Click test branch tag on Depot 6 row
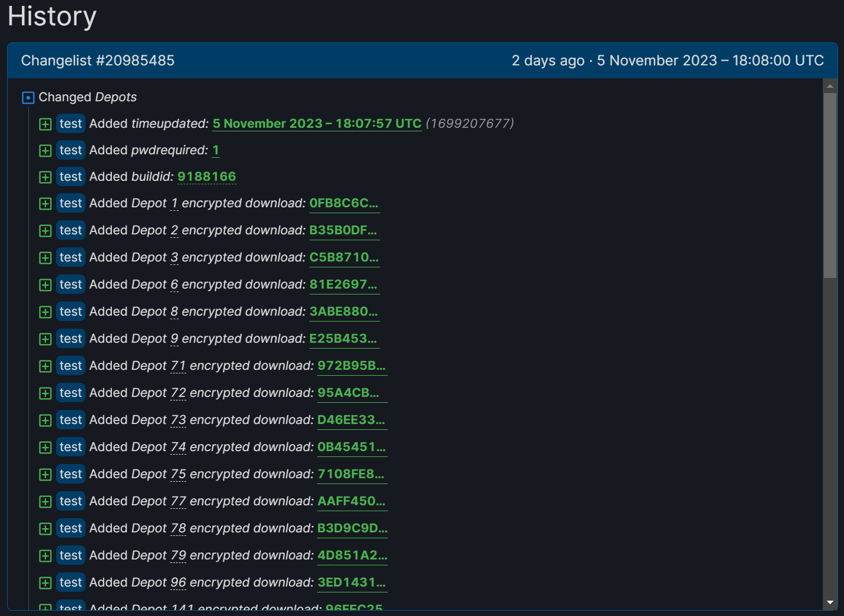Screen dimensions: 844x616 pos(71,284)
